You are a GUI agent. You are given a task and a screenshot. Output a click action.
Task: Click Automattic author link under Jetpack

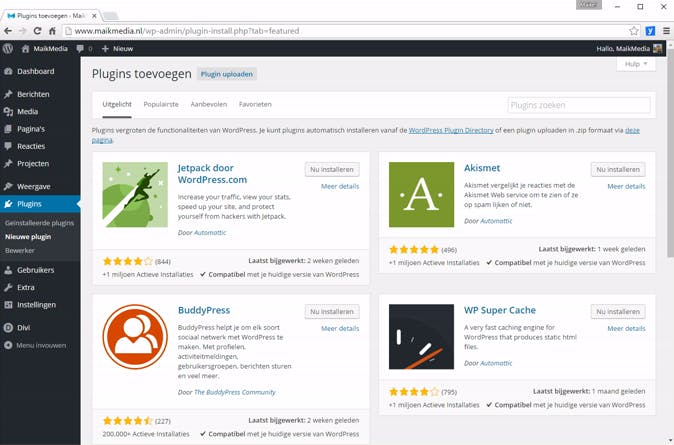[210, 233]
